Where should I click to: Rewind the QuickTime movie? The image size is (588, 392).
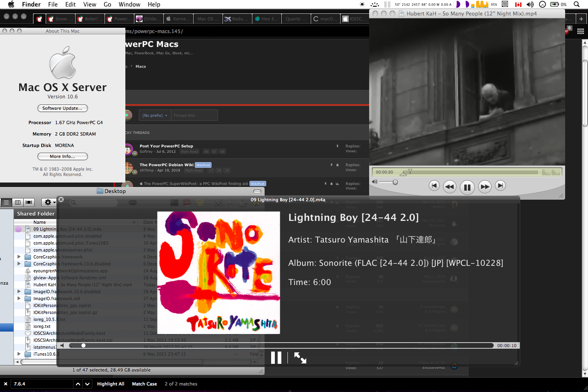click(x=449, y=187)
